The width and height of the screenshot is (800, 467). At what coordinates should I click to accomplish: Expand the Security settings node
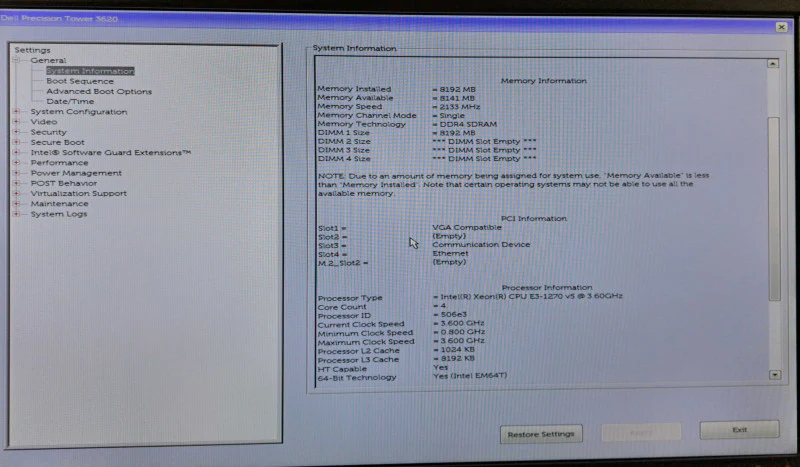coord(16,132)
